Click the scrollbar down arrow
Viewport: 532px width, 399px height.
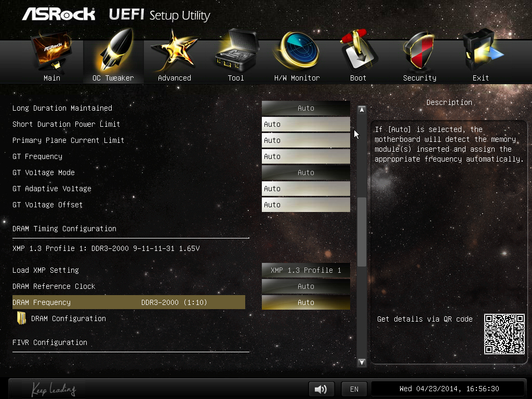point(362,362)
